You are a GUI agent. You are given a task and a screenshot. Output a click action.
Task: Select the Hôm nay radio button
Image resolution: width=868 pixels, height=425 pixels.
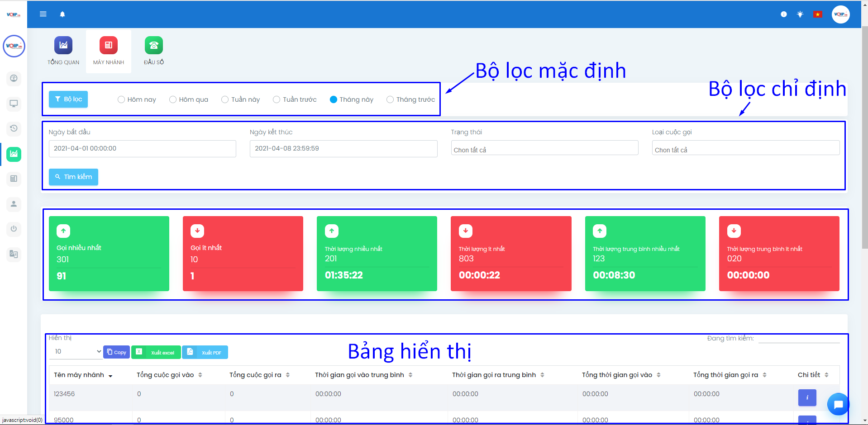(121, 99)
